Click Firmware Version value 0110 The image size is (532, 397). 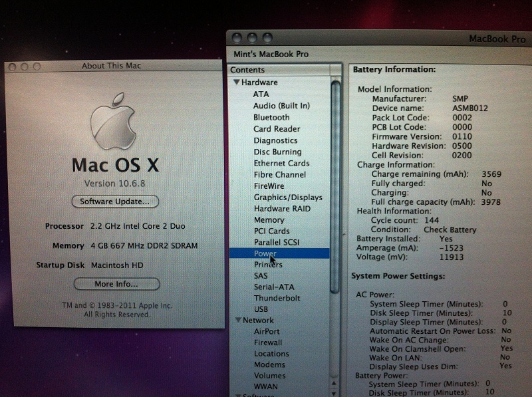462,136
